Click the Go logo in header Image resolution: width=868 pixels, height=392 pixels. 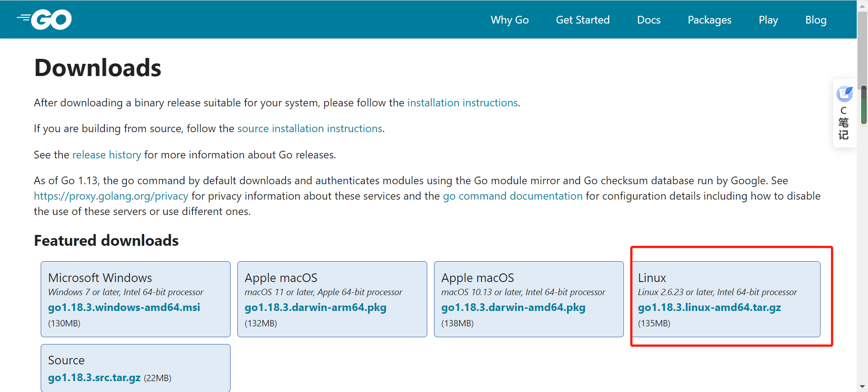click(x=45, y=19)
